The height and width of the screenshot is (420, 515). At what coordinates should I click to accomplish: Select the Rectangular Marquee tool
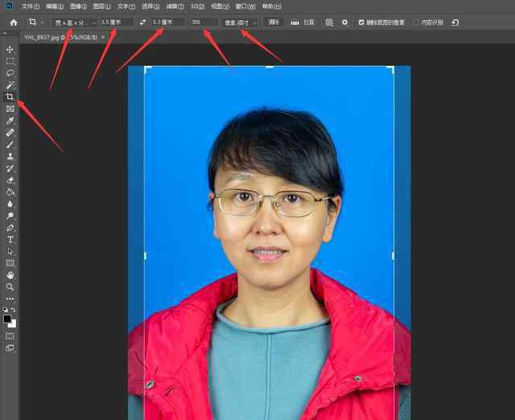[x=10, y=61]
